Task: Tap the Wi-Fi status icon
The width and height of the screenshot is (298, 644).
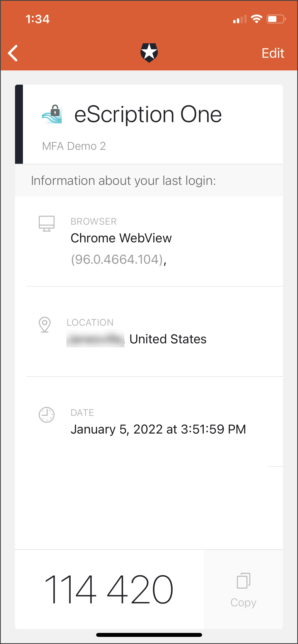Action: click(256, 19)
